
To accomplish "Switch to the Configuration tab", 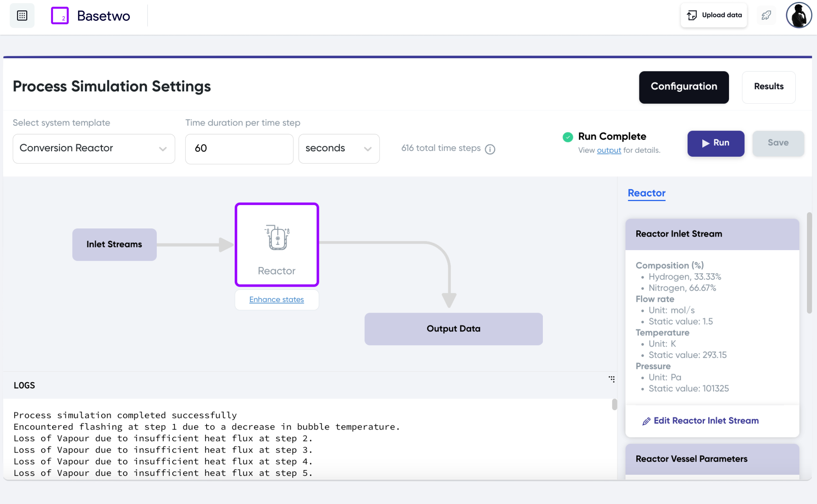I will coord(683,87).
